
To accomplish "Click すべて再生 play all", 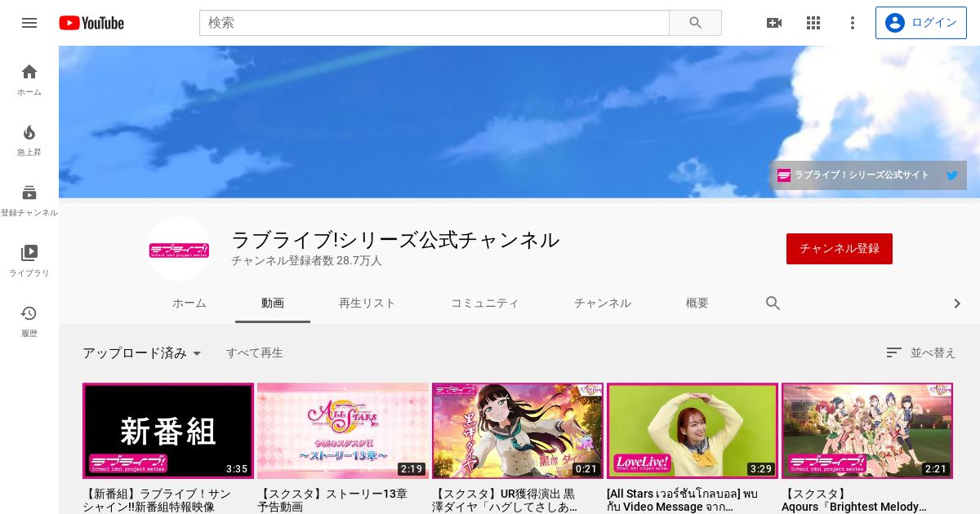I will [x=255, y=353].
